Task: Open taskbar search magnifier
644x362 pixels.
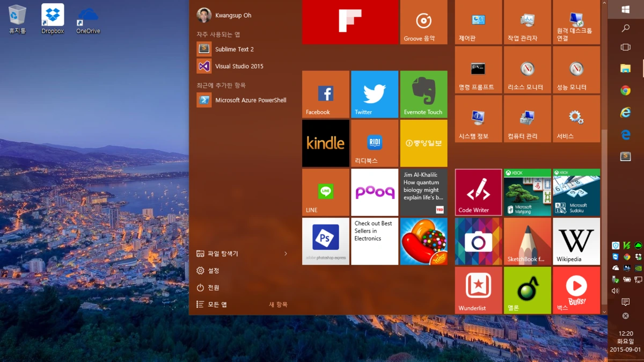Action: pos(626,28)
